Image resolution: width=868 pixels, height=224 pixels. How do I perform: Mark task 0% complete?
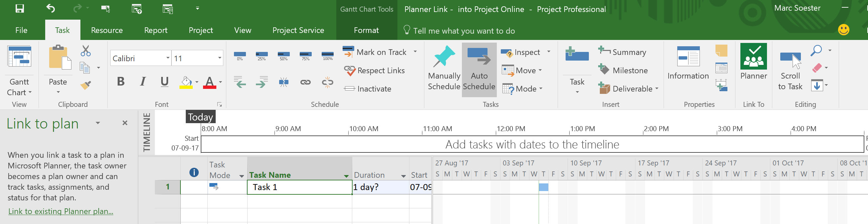240,56
